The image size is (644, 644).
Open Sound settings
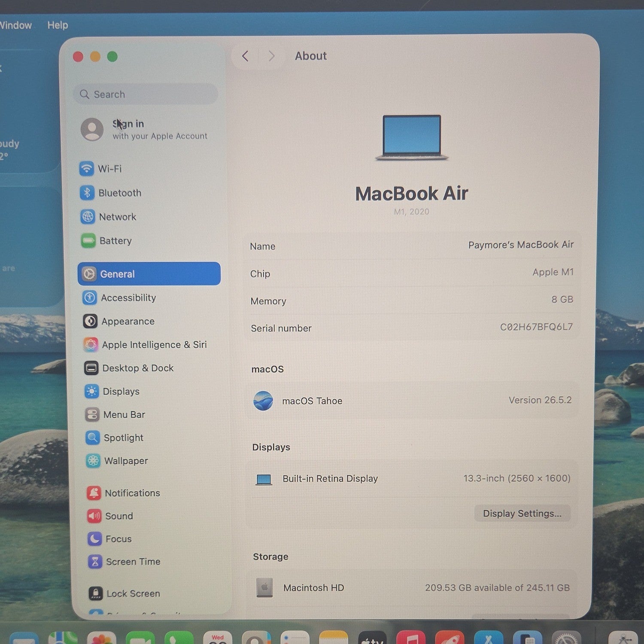(x=110, y=516)
